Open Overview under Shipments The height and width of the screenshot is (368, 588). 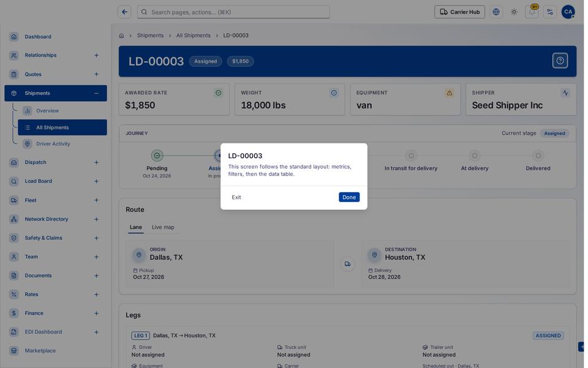62,111
